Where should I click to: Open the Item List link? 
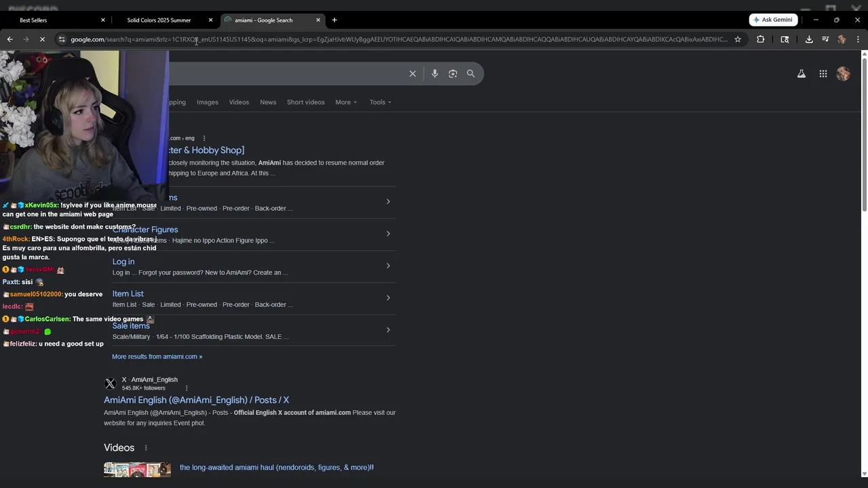click(128, 293)
